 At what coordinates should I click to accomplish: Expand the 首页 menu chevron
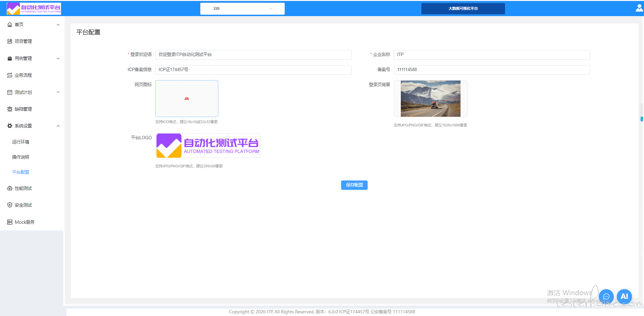point(58,24)
